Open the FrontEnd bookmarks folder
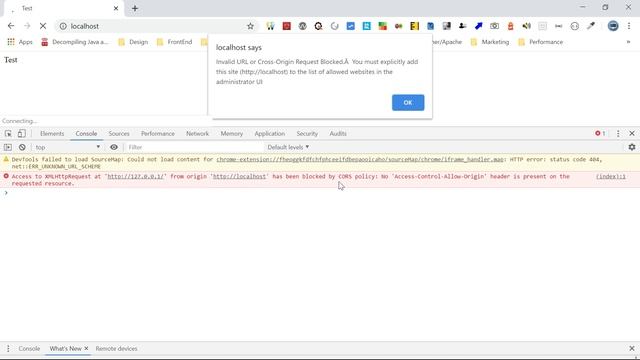640x360 pixels. tap(174, 42)
